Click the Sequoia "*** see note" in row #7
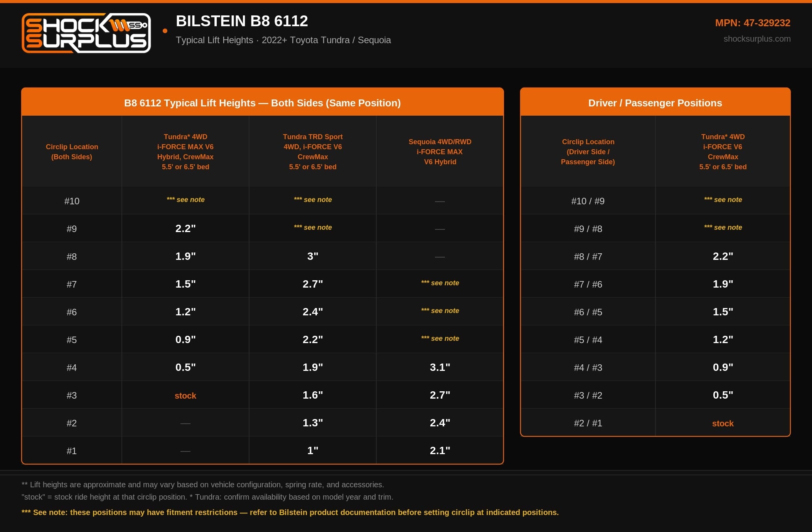 coord(440,283)
